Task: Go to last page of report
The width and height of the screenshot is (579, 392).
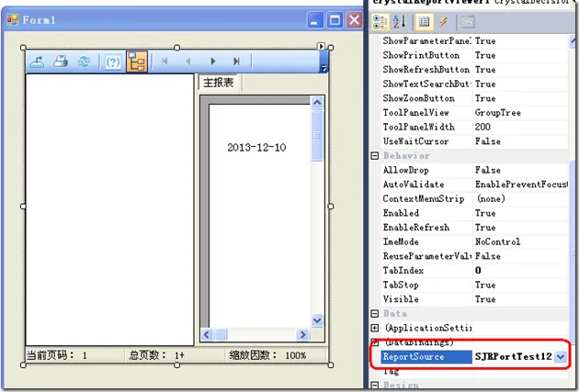Action: pyautogui.click(x=236, y=62)
